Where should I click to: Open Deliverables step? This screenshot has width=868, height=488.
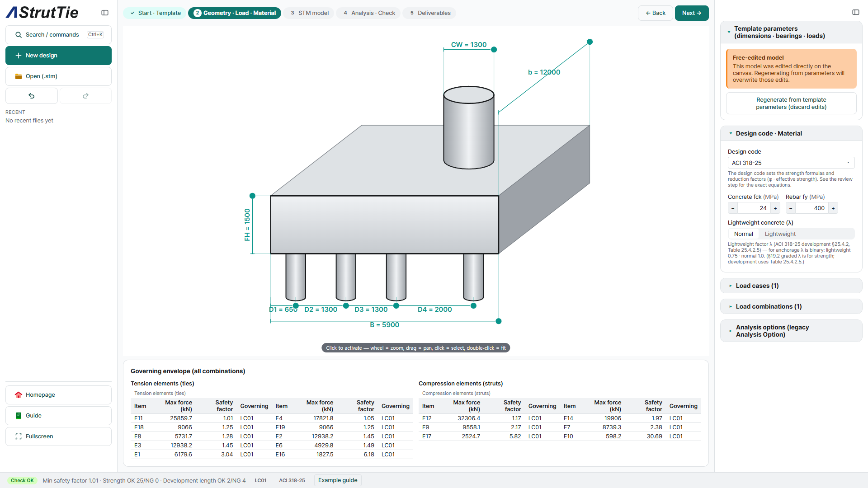(x=429, y=13)
